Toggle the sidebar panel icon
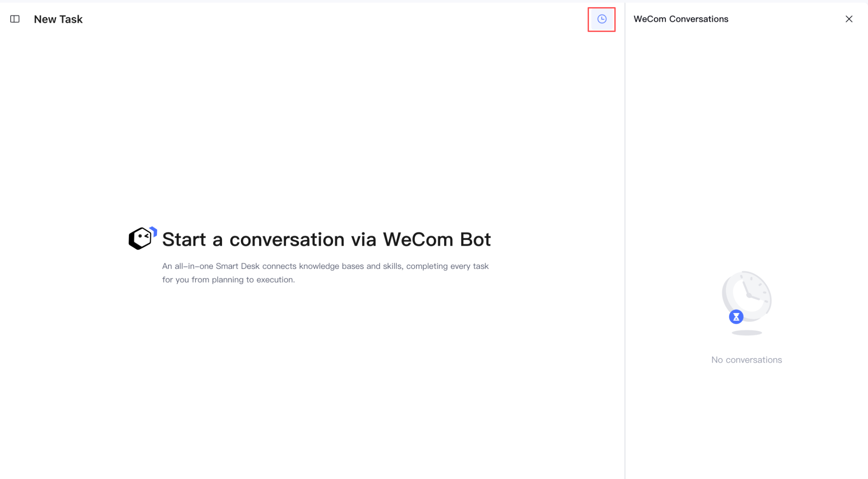This screenshot has width=868, height=479. click(15, 19)
